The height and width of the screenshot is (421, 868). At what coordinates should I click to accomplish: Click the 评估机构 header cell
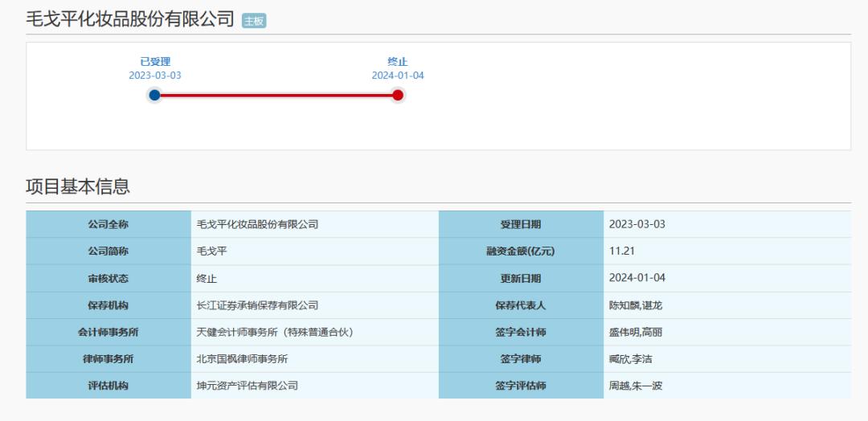pos(108,386)
